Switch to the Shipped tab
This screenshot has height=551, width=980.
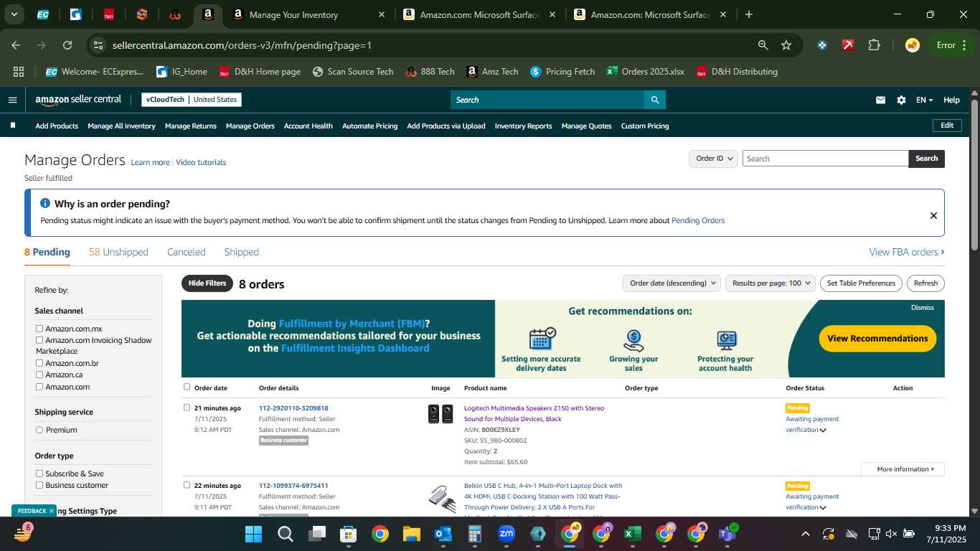click(242, 252)
